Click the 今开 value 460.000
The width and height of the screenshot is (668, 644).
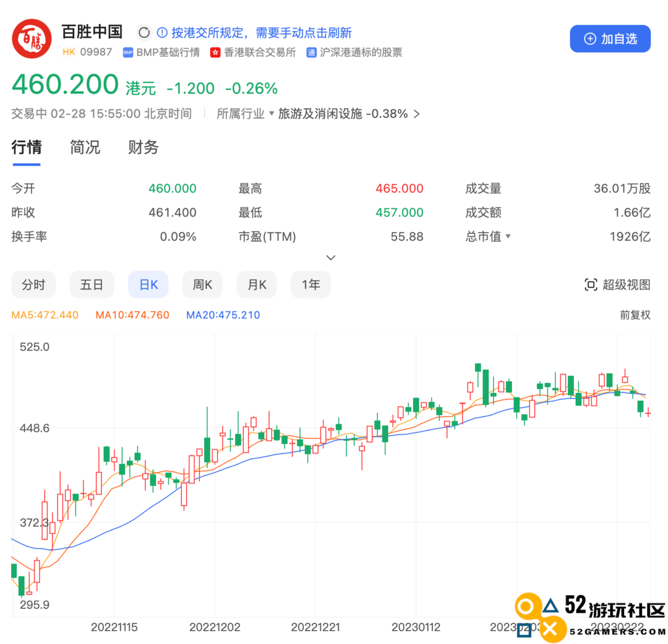click(172, 189)
